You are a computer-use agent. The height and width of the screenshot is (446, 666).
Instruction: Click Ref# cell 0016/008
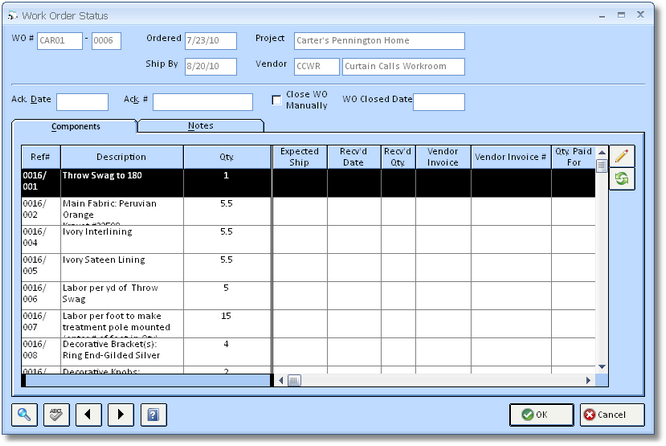(x=41, y=352)
